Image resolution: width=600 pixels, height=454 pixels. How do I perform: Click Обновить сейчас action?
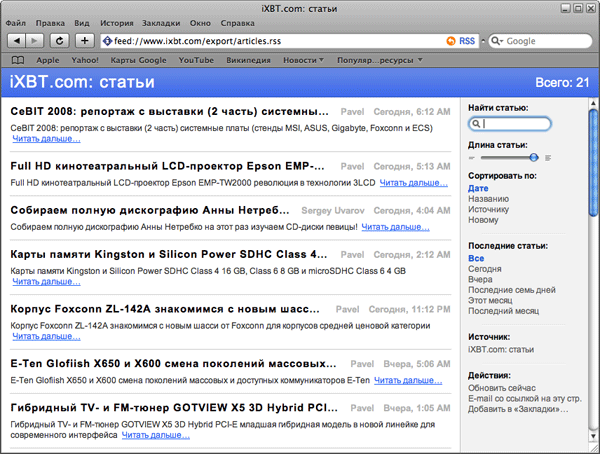[x=502, y=388]
